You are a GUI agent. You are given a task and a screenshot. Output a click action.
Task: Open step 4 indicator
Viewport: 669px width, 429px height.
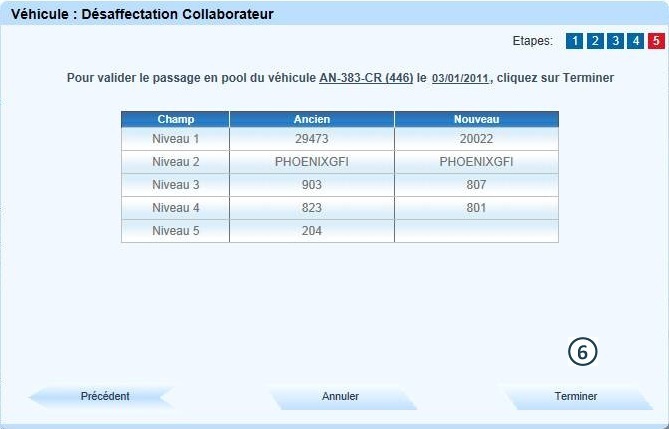tap(635, 41)
